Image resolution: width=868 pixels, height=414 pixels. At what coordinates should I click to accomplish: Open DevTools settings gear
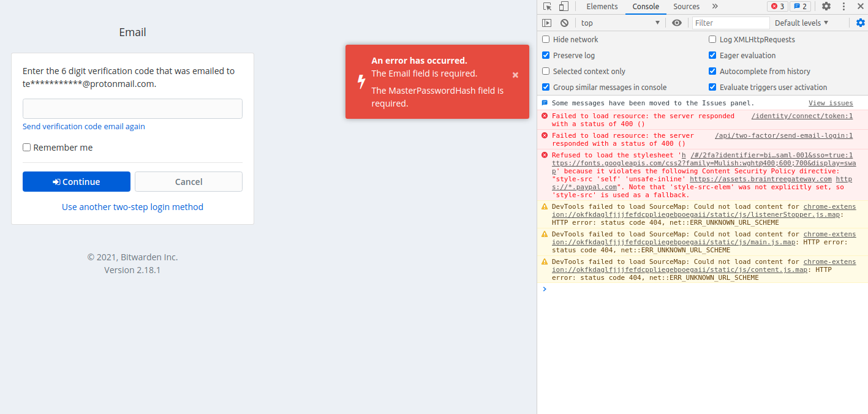826,7
